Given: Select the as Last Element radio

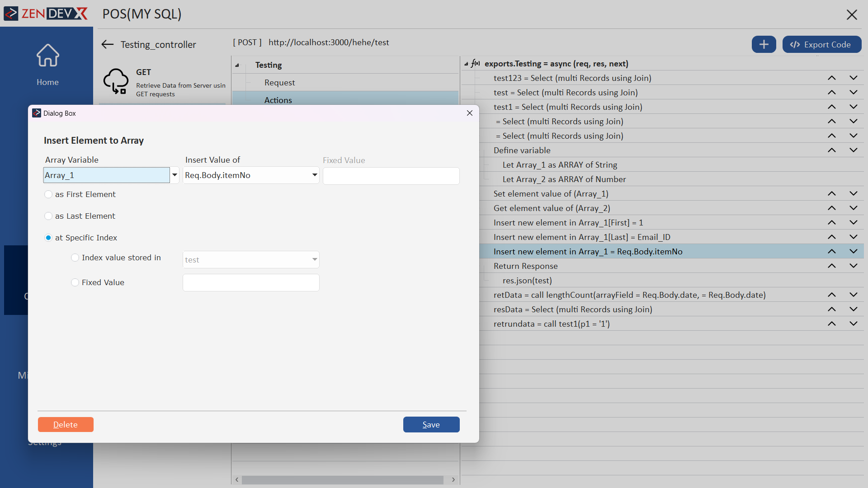Looking at the screenshot, I should (48, 216).
